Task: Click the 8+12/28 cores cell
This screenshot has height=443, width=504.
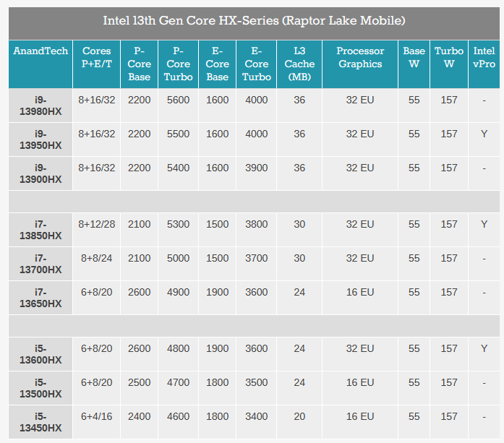Action: click(96, 224)
